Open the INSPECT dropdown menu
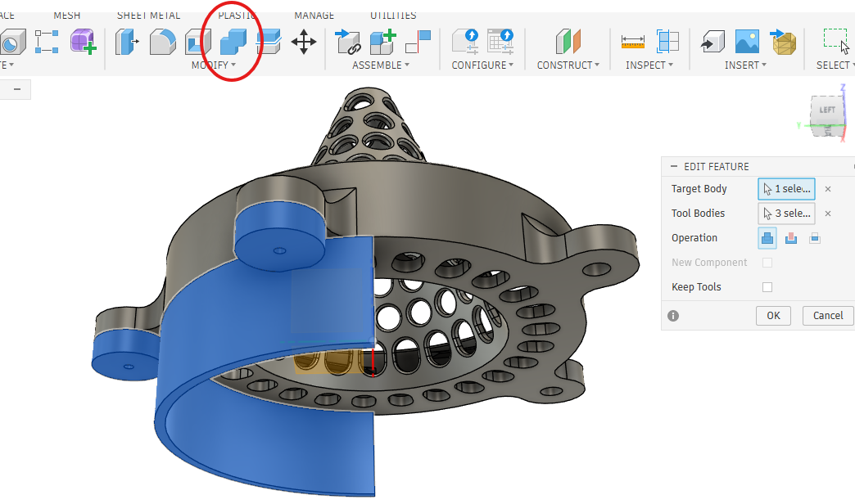Image resolution: width=855 pixels, height=504 pixels. [x=649, y=65]
